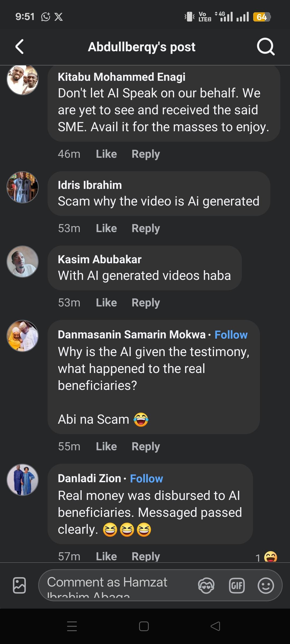Reply to Danmasanin Samarin Mokwa's comment
The width and height of the screenshot is (290, 644).
point(146,447)
